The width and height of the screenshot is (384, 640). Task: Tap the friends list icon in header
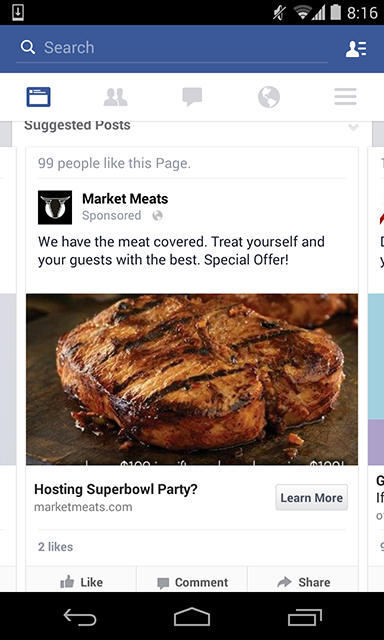[356, 49]
